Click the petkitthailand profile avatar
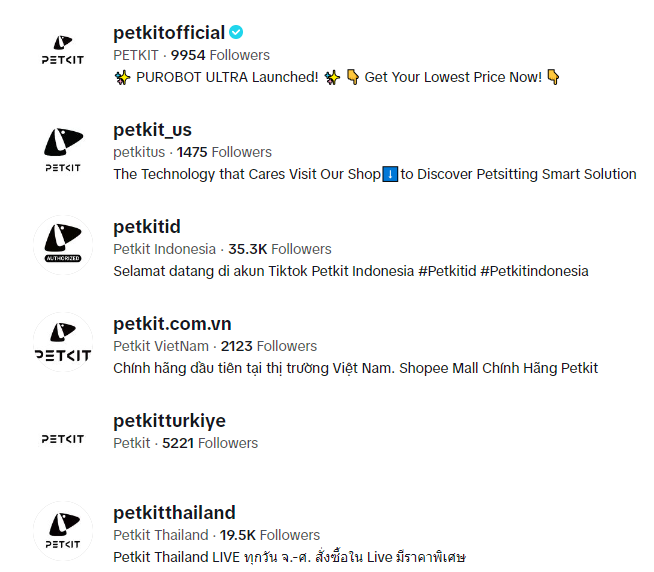 click(x=63, y=531)
